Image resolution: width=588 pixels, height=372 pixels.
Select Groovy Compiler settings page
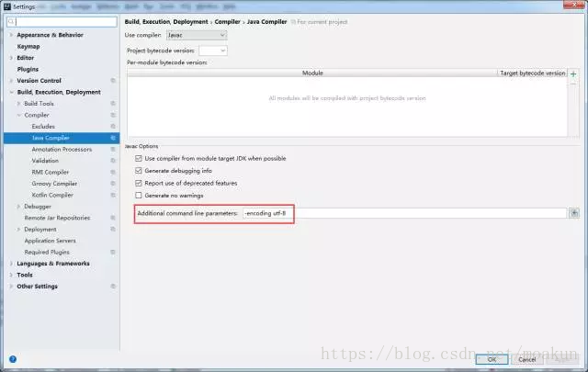(54, 184)
